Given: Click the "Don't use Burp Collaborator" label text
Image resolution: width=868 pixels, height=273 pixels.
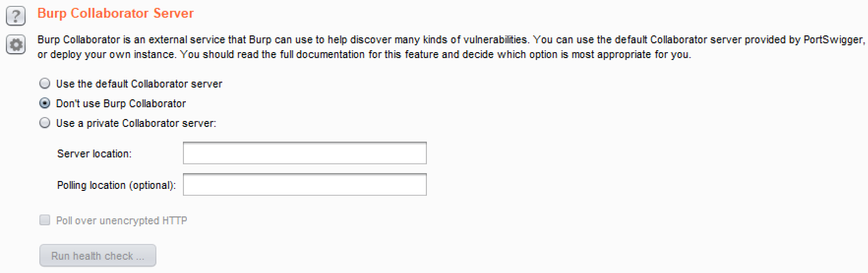Looking at the screenshot, I should 121,103.
